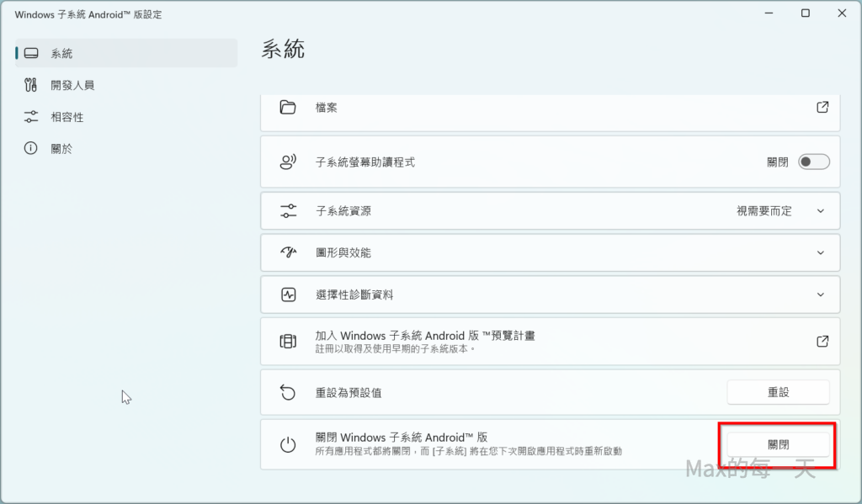Expand the 子系統資源 dropdown chevron

tap(820, 211)
